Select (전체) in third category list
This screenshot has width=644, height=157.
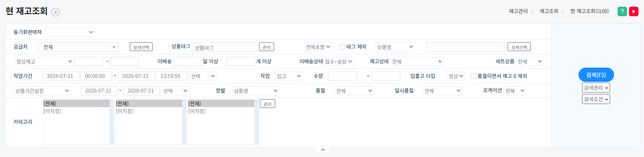221,104
